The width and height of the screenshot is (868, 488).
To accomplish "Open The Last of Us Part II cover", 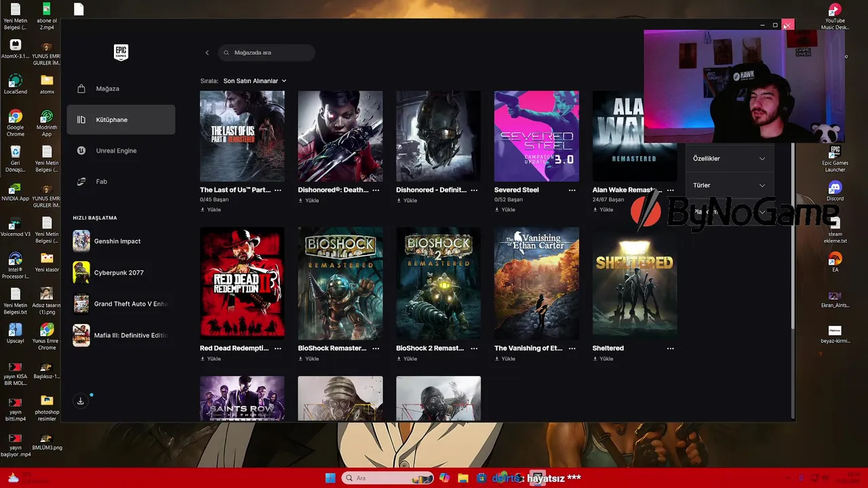I will coord(242,136).
